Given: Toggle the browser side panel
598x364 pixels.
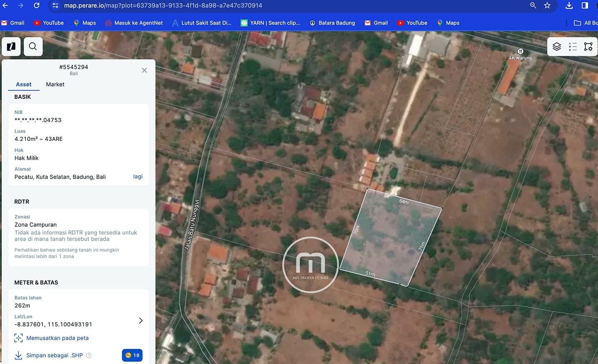Looking at the screenshot, I should pos(585,5).
